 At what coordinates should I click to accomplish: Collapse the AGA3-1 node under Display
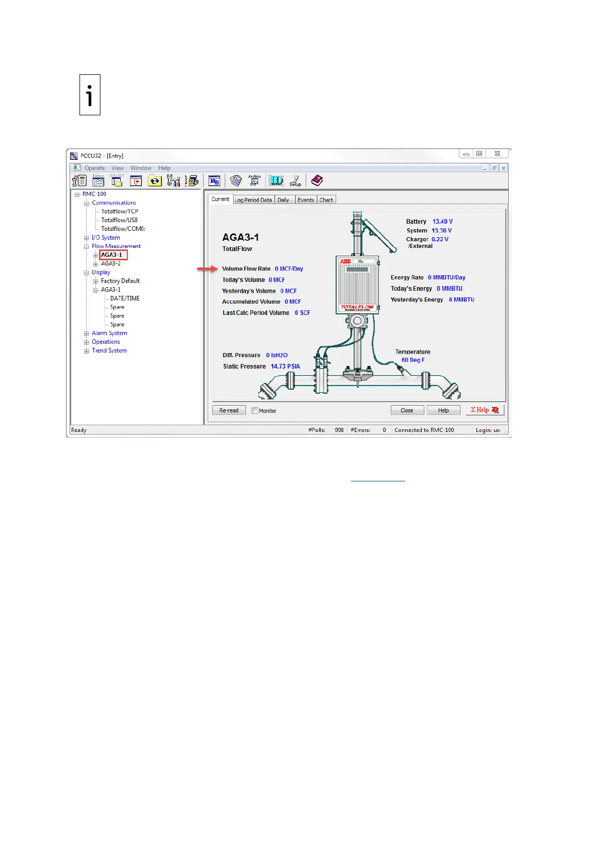click(x=95, y=290)
